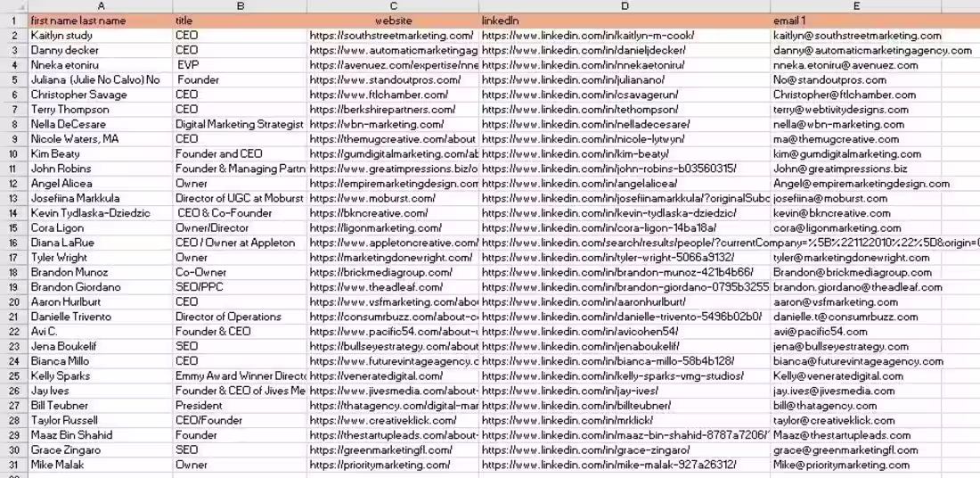Select the title cell 'Director of Operations'
Viewport: 980px width, 478px height.
tap(240, 317)
